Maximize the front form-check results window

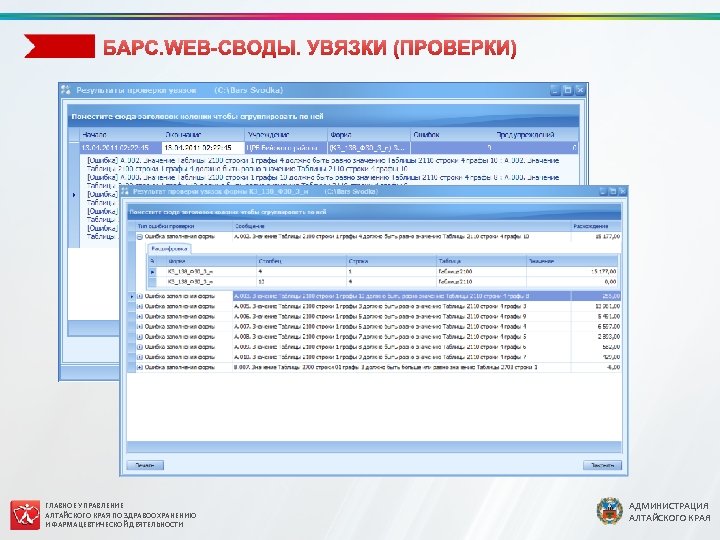(x=613, y=191)
